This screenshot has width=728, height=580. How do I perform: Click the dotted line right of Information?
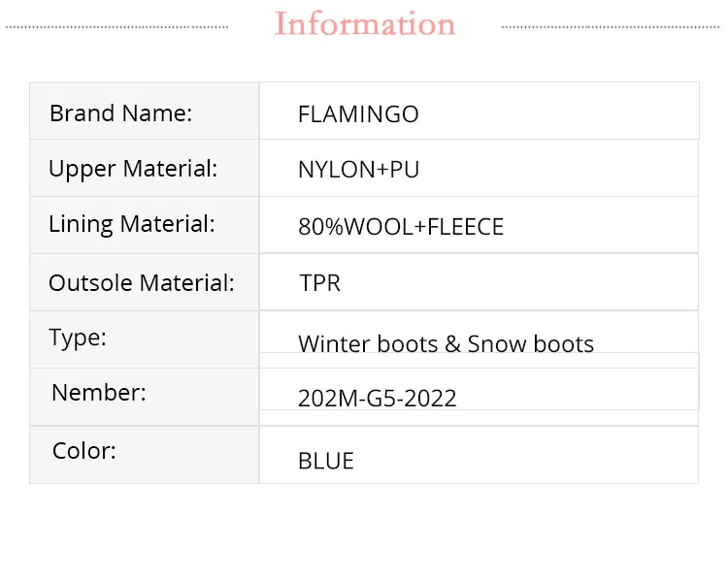(611, 27)
